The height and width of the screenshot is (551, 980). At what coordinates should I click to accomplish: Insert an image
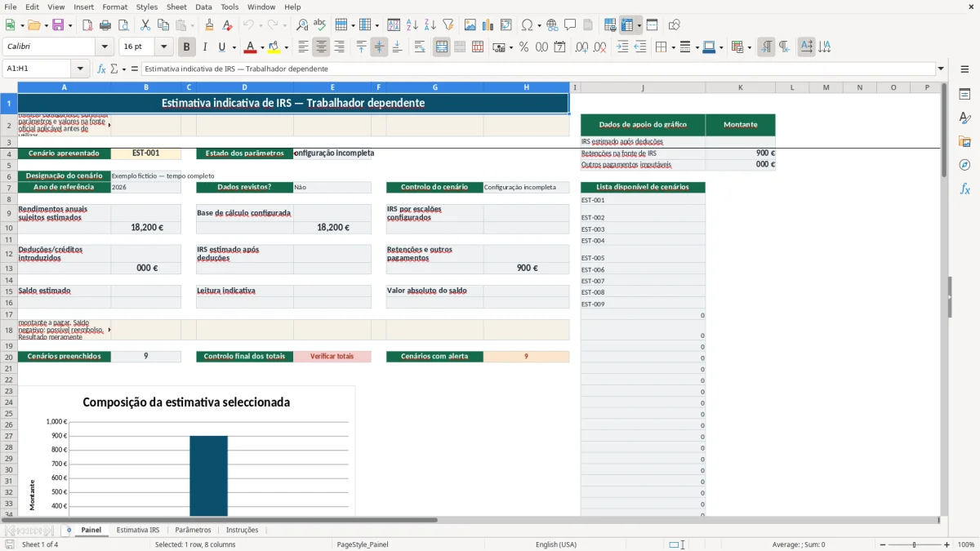pyautogui.click(x=470, y=25)
